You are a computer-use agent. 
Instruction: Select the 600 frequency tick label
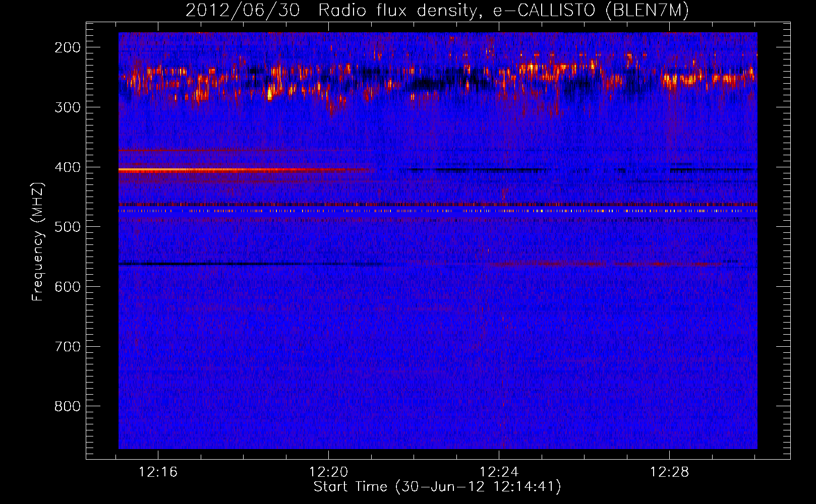click(68, 287)
